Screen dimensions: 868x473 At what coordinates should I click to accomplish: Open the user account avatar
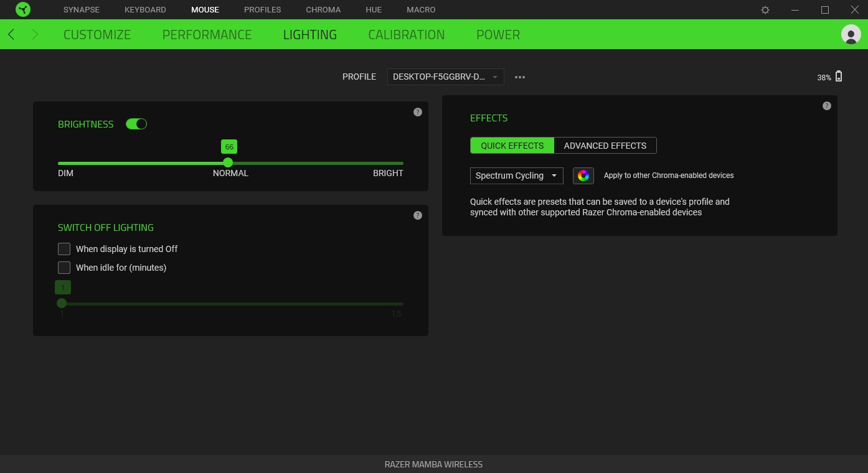pyautogui.click(x=851, y=34)
